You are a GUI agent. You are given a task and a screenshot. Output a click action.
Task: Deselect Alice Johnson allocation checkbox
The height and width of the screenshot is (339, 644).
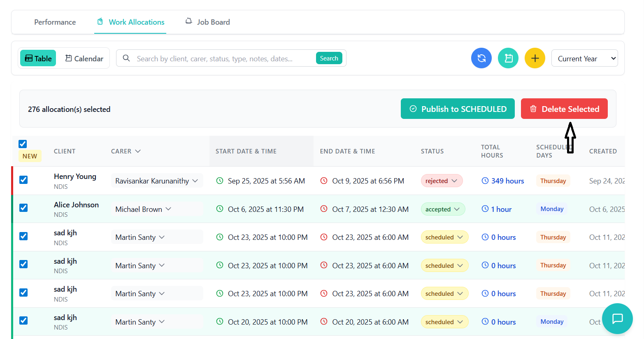pos(23,208)
